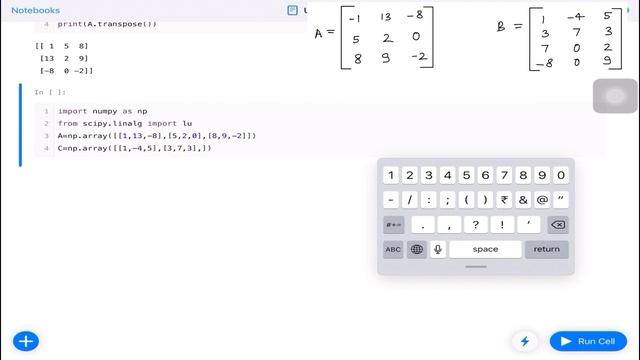
Task: Tap the ampersand key
Action: click(523, 200)
